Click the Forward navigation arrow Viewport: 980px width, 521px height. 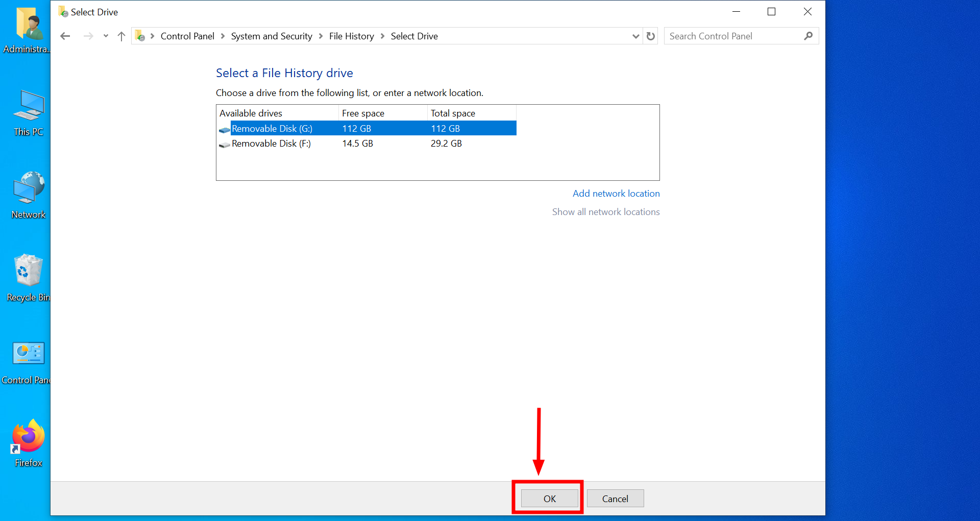point(88,36)
